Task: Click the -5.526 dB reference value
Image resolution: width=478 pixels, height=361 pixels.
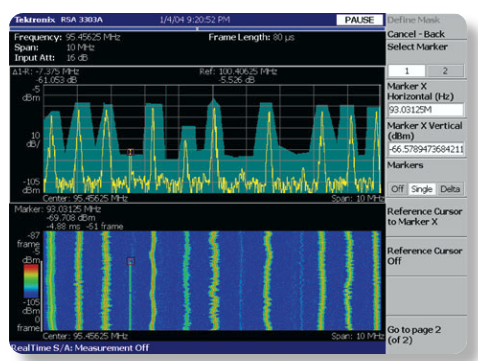Action: (x=237, y=80)
